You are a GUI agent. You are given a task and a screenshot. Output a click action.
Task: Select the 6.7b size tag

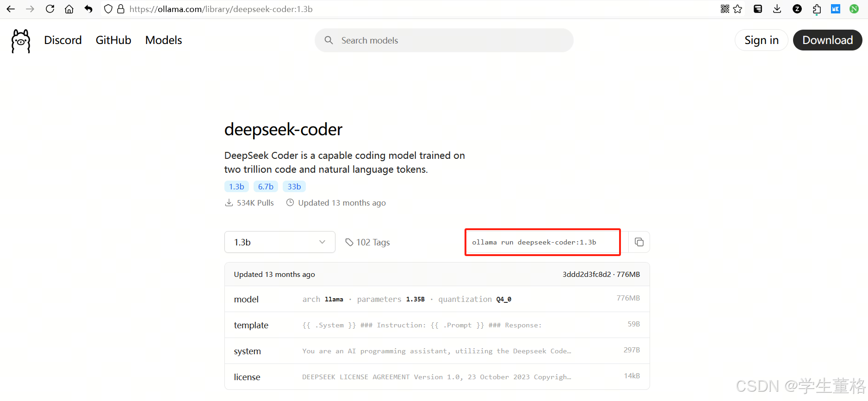pos(266,187)
